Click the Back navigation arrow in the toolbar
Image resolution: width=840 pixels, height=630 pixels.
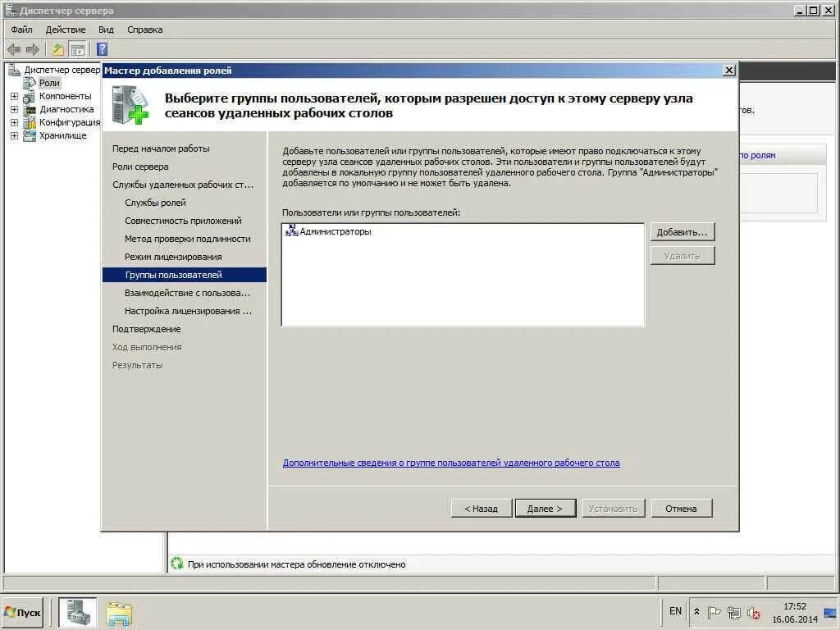[13, 49]
